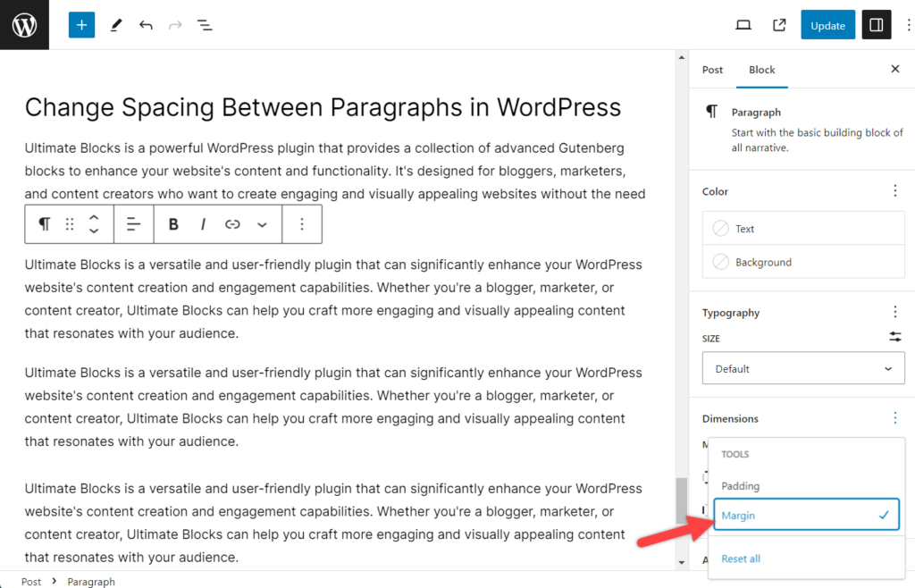
Task: Click Reset all in Dimensions menu
Action: pyautogui.click(x=741, y=558)
